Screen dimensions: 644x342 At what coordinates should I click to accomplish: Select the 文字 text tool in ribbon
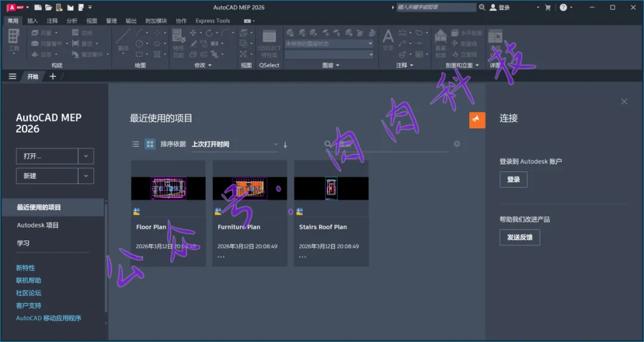(x=388, y=40)
